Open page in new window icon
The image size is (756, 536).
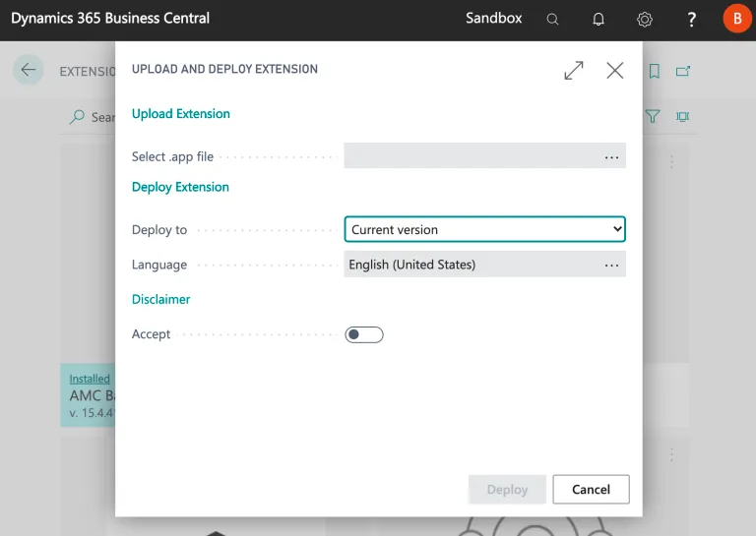pyautogui.click(x=683, y=71)
